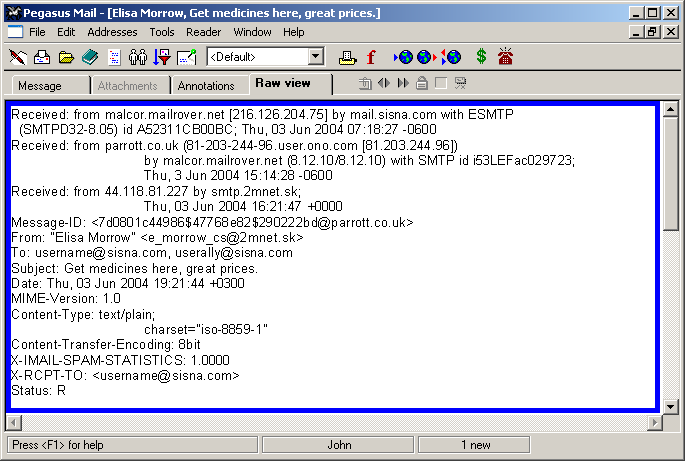
Task: Click the vertical scrollbar down arrow
Action: pos(671,406)
